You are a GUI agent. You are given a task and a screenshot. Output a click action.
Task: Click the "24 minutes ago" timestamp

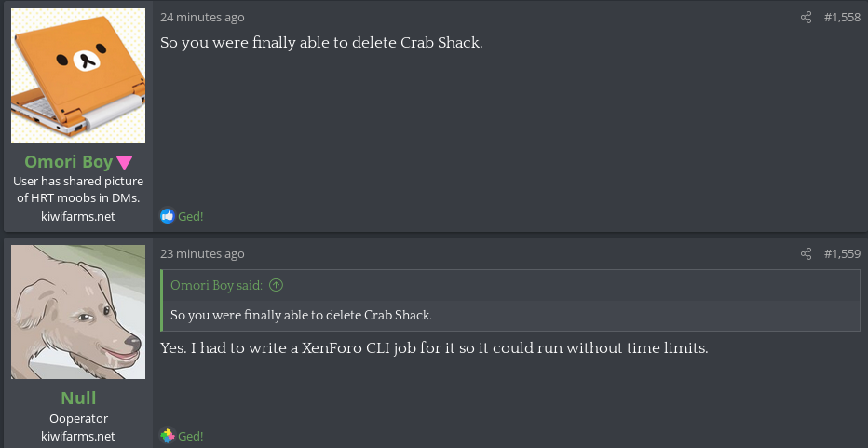coord(202,18)
